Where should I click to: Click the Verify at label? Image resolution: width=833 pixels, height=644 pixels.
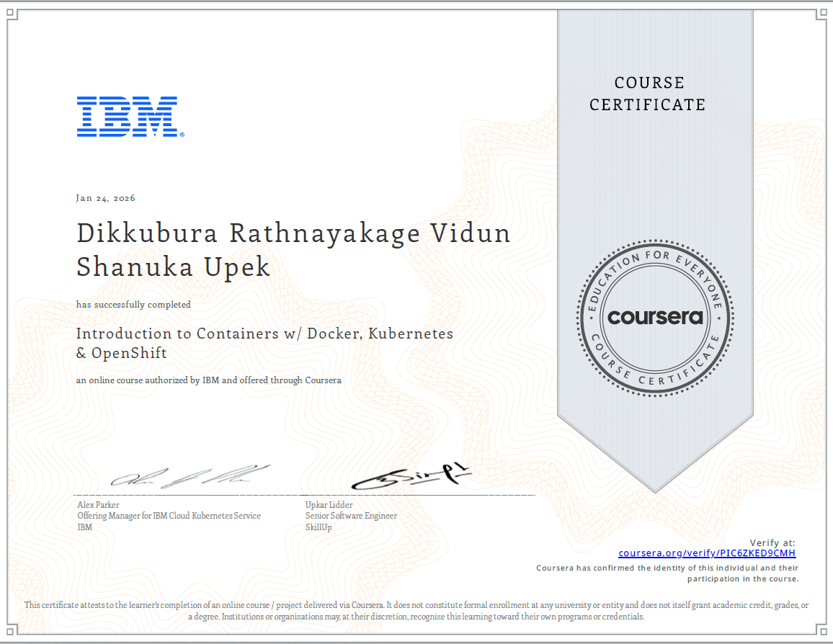[772, 542]
